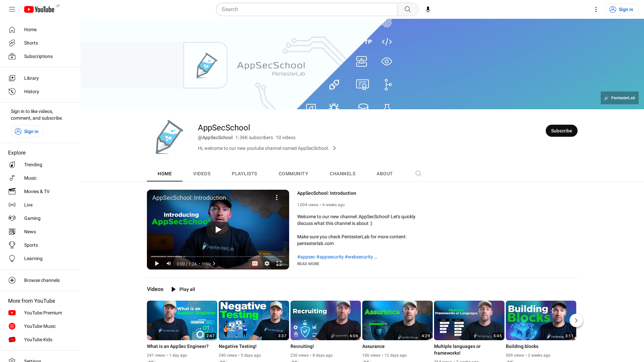Click inside the Search input field
Viewport: 644px width, 362px height.
(307, 9)
